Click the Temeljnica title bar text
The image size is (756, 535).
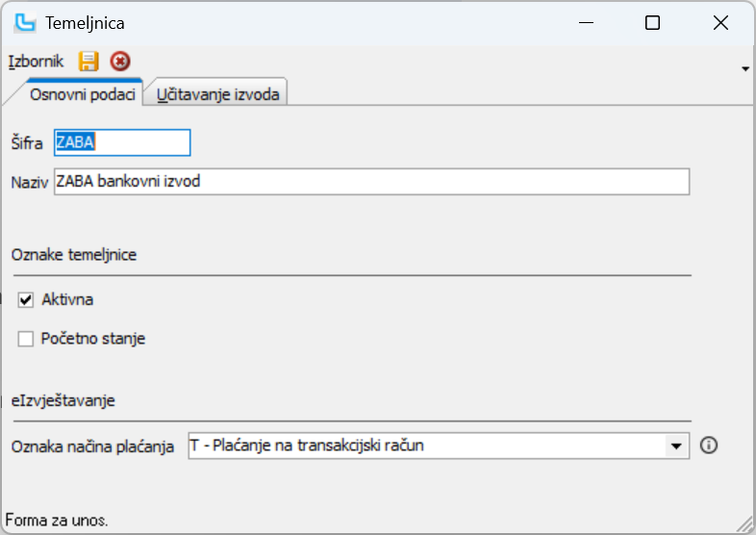click(x=85, y=22)
